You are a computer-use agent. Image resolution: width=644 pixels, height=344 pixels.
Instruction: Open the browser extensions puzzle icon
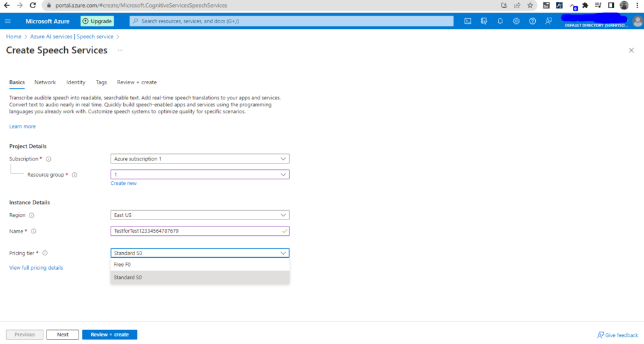586,5
